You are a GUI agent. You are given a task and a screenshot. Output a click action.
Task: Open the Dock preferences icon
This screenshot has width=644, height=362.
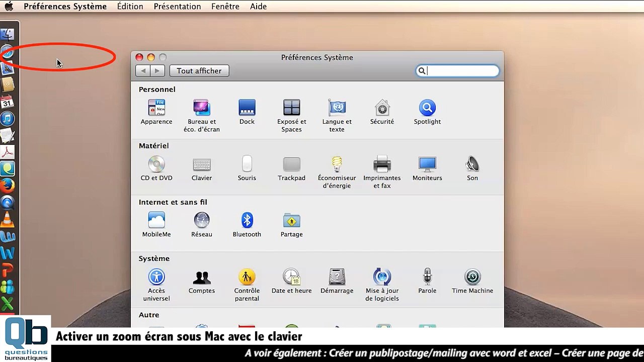click(x=247, y=108)
